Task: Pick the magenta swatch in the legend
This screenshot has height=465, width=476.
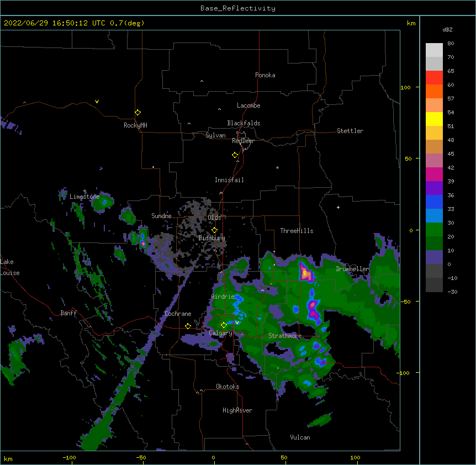Action: click(434, 174)
